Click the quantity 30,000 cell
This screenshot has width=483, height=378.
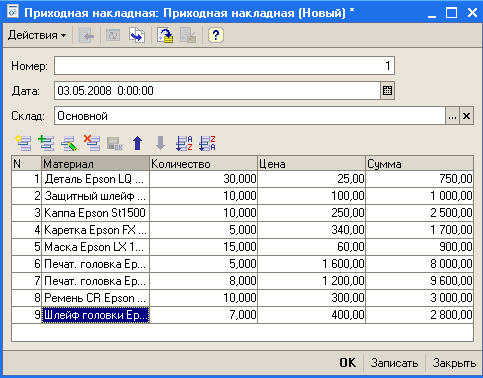[203, 179]
